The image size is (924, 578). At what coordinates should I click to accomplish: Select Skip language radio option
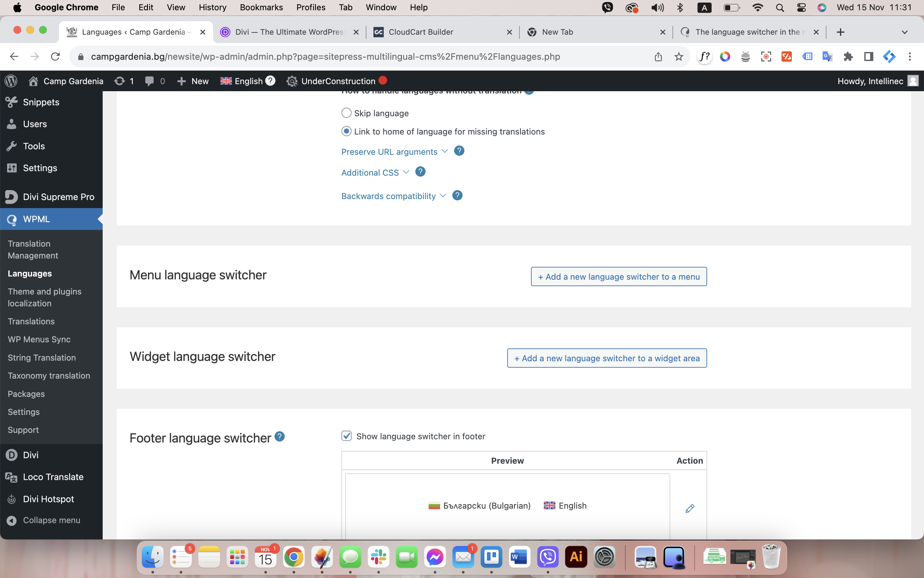pyautogui.click(x=346, y=113)
